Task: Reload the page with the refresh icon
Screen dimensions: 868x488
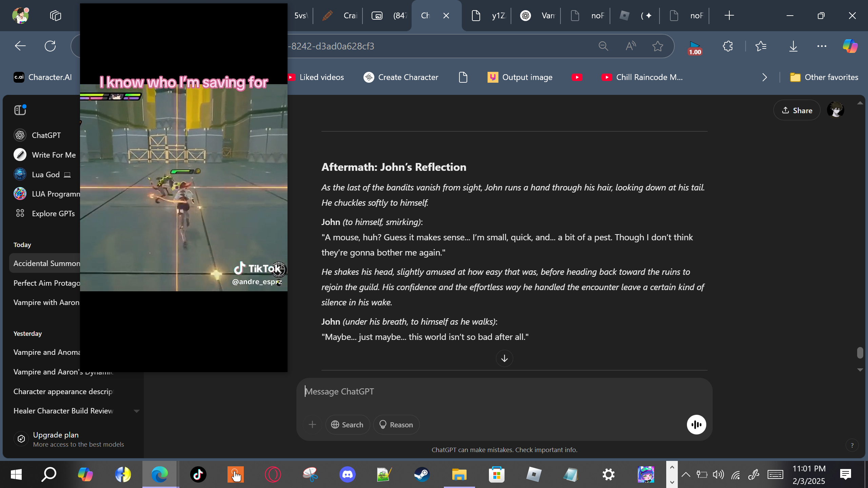Action: click(x=50, y=46)
